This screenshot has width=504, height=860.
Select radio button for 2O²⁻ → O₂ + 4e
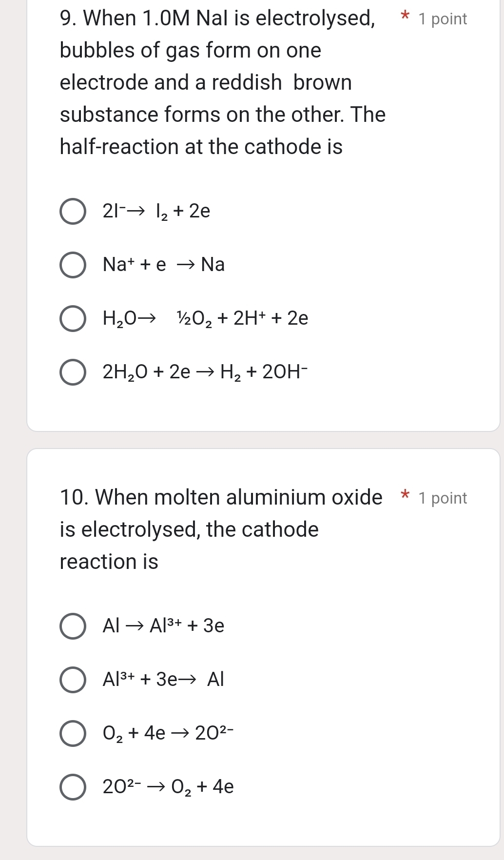click(x=73, y=786)
